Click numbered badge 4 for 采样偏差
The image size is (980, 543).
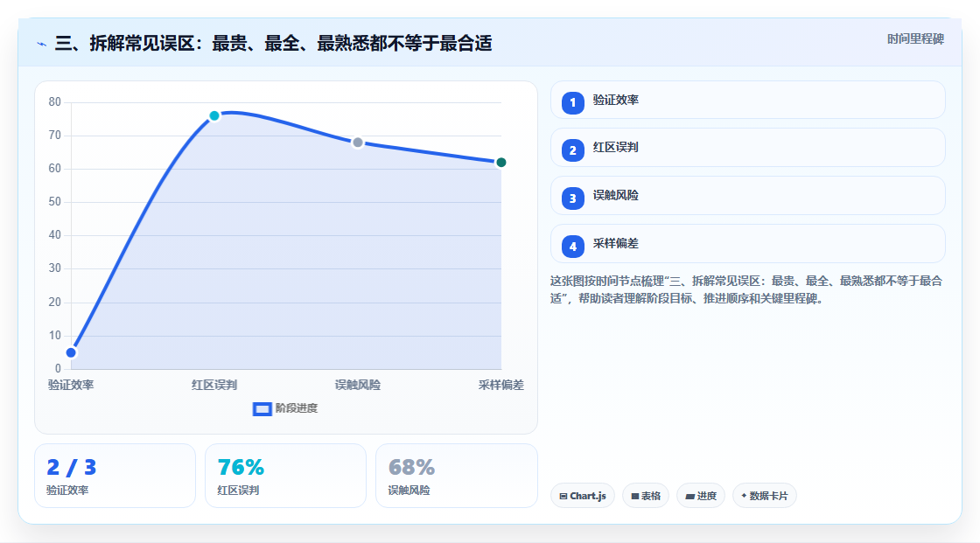(x=572, y=247)
